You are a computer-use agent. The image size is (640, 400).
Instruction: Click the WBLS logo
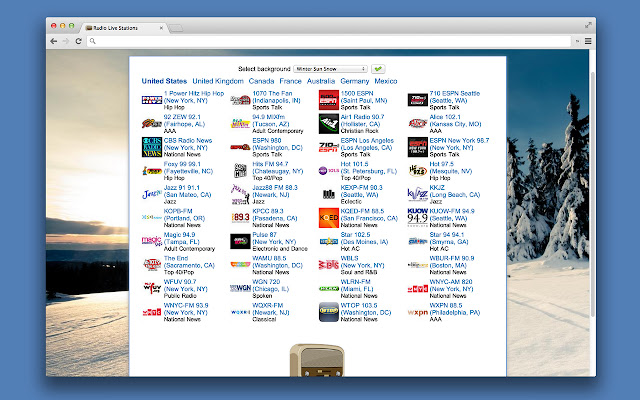[329, 265]
